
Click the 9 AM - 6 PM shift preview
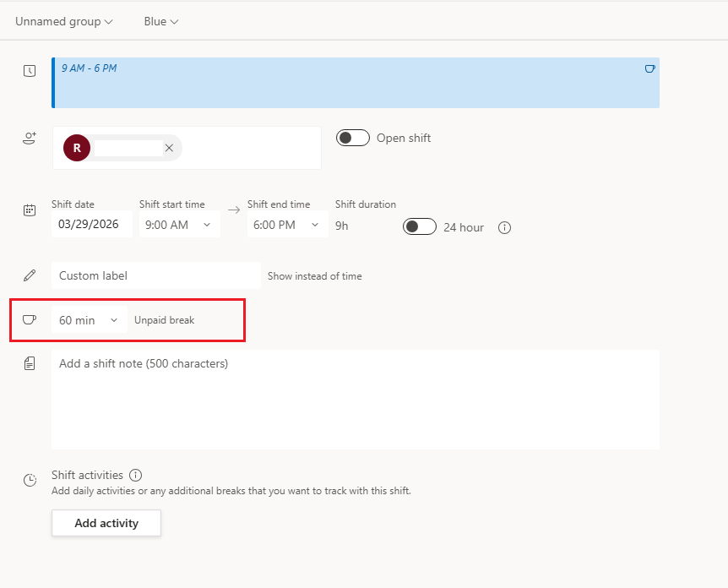(356, 83)
